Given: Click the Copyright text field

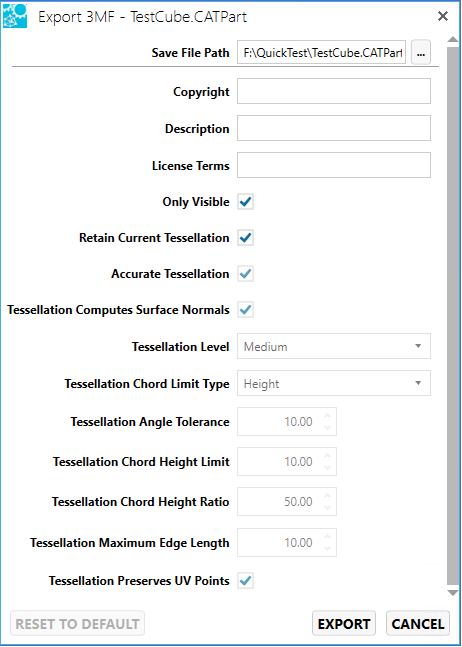Looking at the screenshot, I should tap(334, 91).
